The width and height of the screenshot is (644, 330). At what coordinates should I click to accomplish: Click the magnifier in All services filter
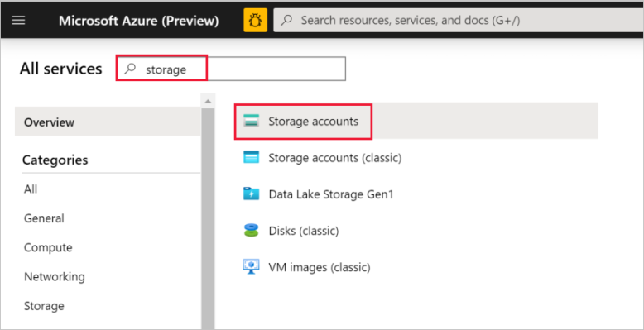[x=130, y=69]
